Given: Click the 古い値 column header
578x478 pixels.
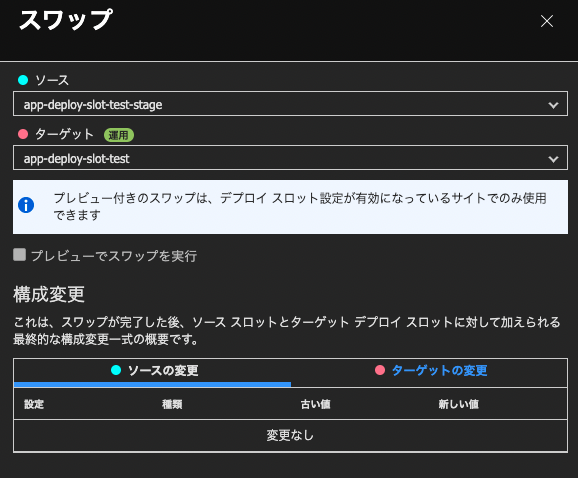Looking at the screenshot, I should (316, 404).
